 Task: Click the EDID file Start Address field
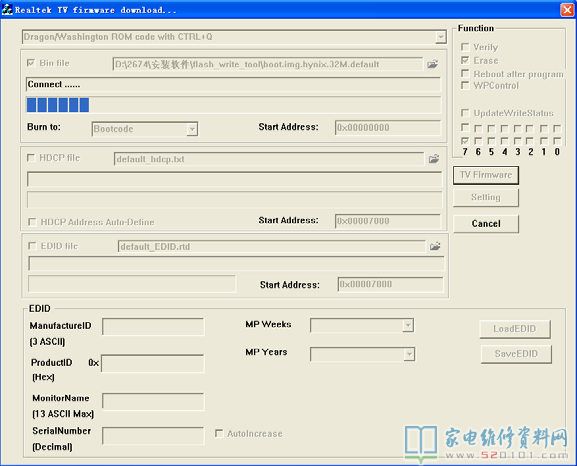[390, 284]
